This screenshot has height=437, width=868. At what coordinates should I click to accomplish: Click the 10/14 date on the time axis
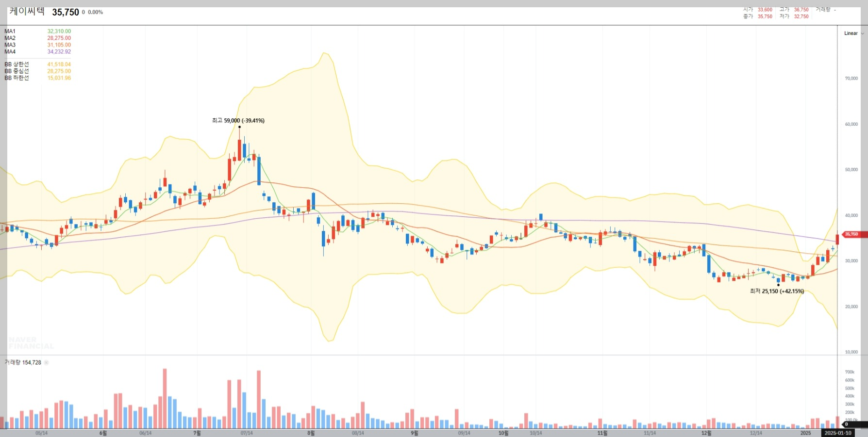point(536,433)
